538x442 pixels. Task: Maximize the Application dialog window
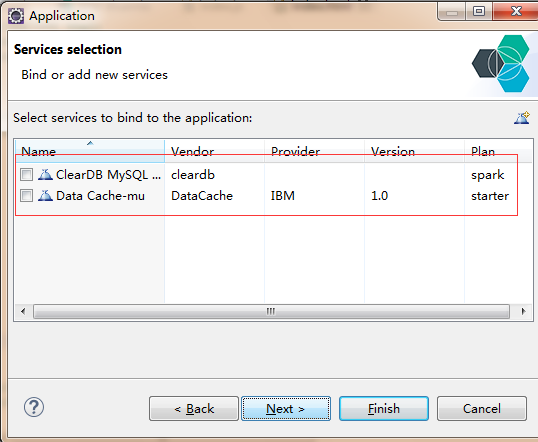click(x=479, y=11)
